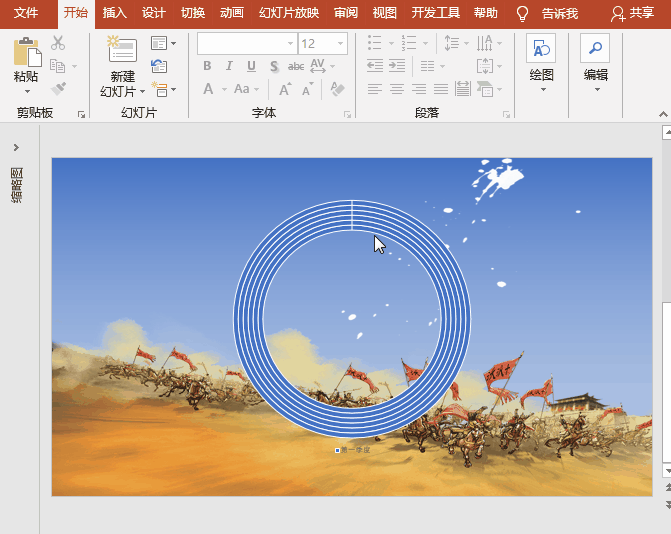Open the Help tab (帮助)
The image size is (671, 534).
tap(486, 13)
